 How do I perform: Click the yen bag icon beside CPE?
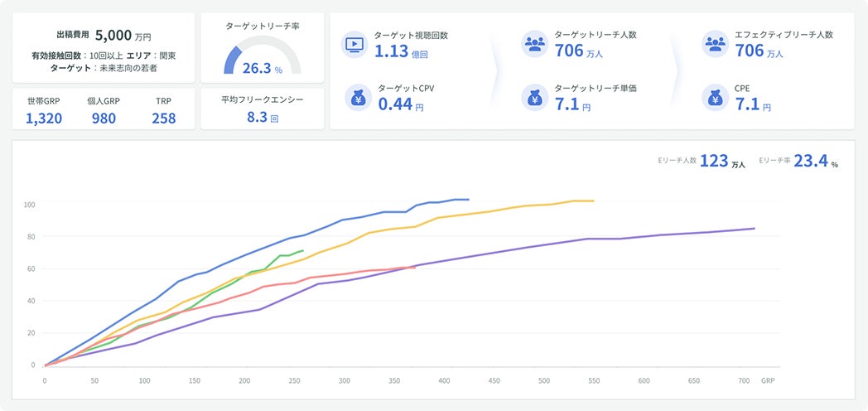click(714, 98)
